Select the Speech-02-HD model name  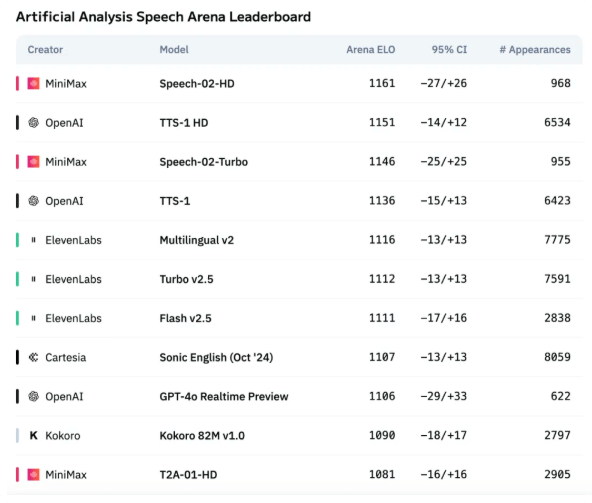tap(197, 83)
